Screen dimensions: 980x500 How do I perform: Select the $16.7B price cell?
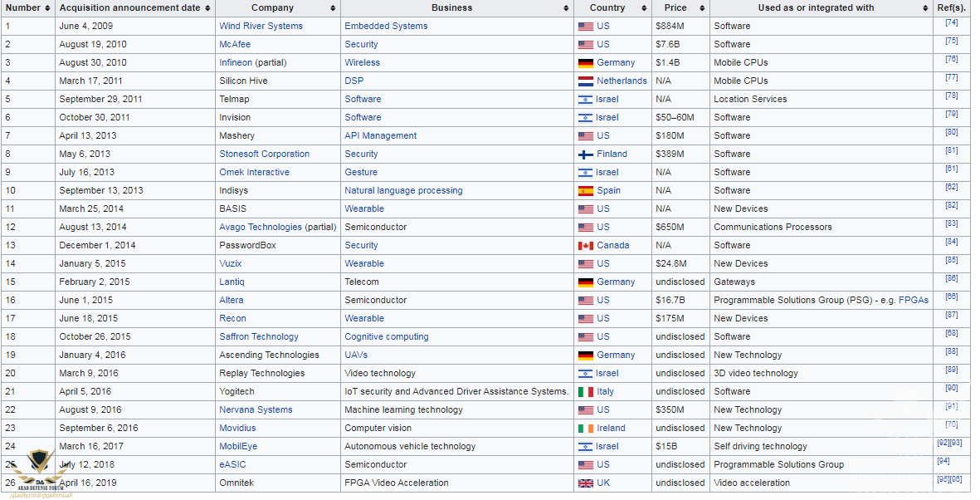680,300
